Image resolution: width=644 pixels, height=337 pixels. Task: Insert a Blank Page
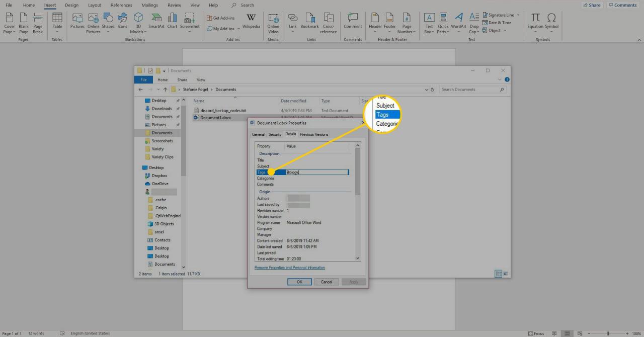click(24, 24)
